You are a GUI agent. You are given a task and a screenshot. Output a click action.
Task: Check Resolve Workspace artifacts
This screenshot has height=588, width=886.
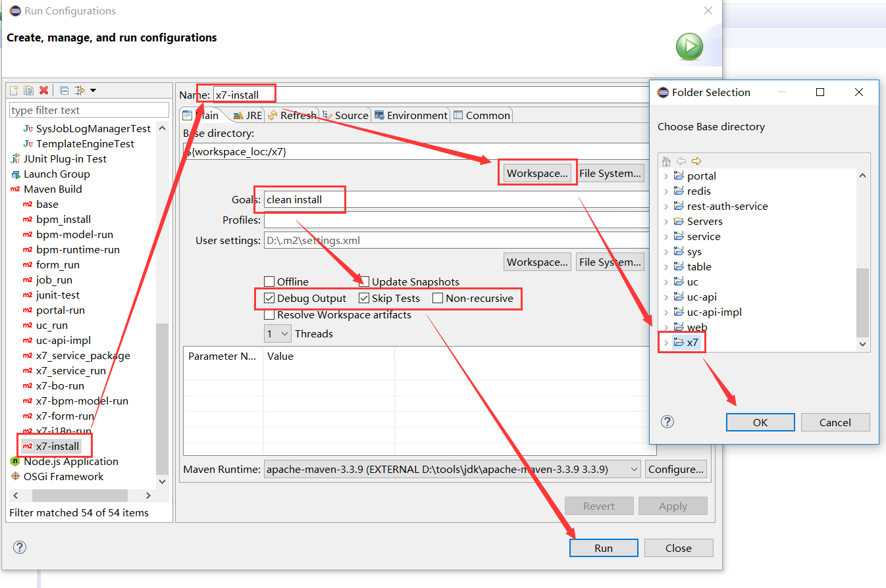tap(269, 314)
